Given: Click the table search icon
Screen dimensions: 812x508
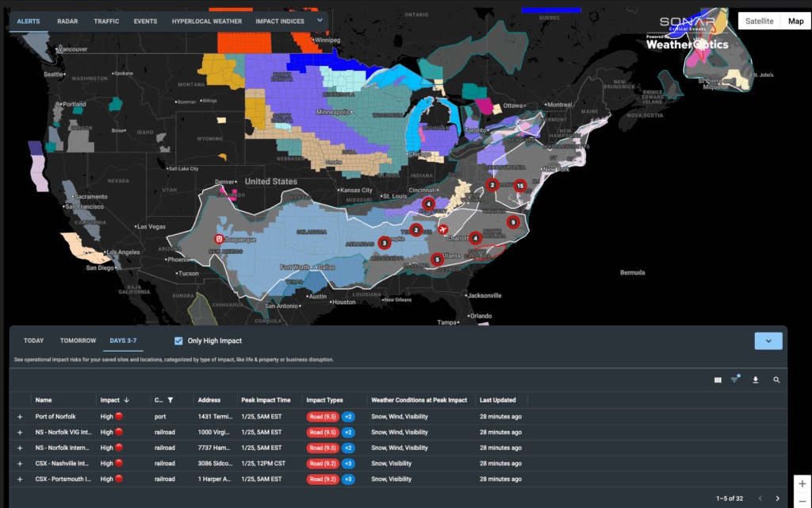Looking at the screenshot, I should (776, 380).
